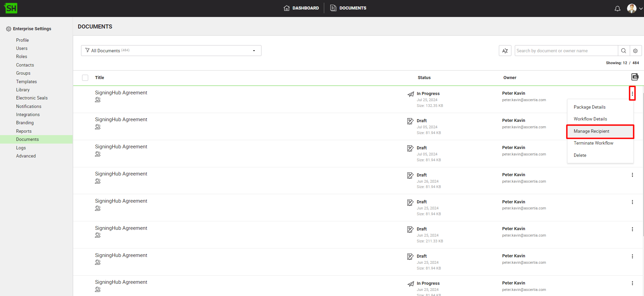The image size is (644, 296).
Task: Navigate to Electronic Seals settings
Action: 32,98
